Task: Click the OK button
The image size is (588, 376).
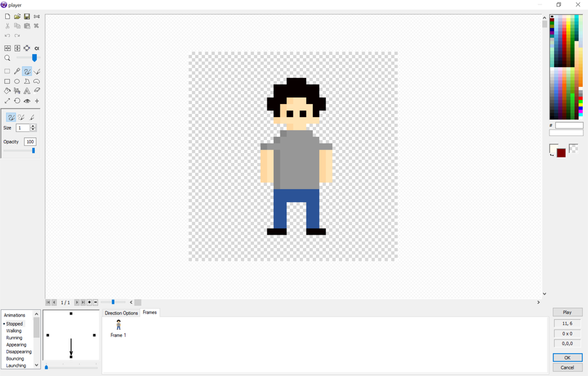Action: tap(567, 358)
